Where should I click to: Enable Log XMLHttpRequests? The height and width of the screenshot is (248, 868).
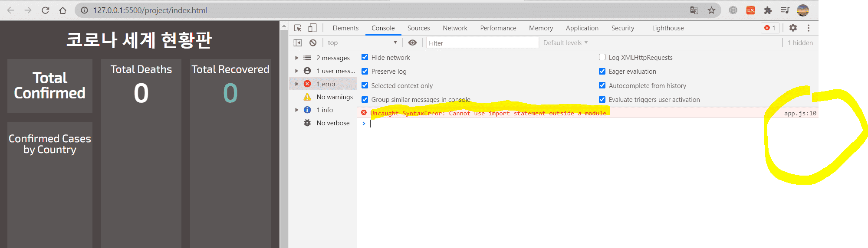pos(602,57)
